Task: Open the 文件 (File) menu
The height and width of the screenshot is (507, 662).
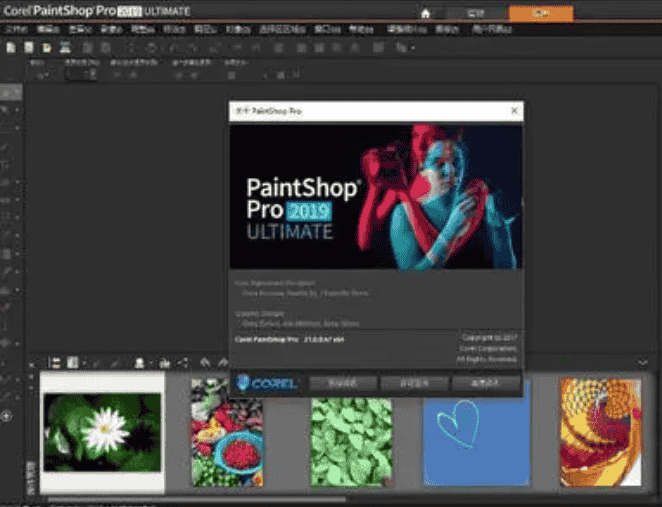Action: (x=16, y=30)
